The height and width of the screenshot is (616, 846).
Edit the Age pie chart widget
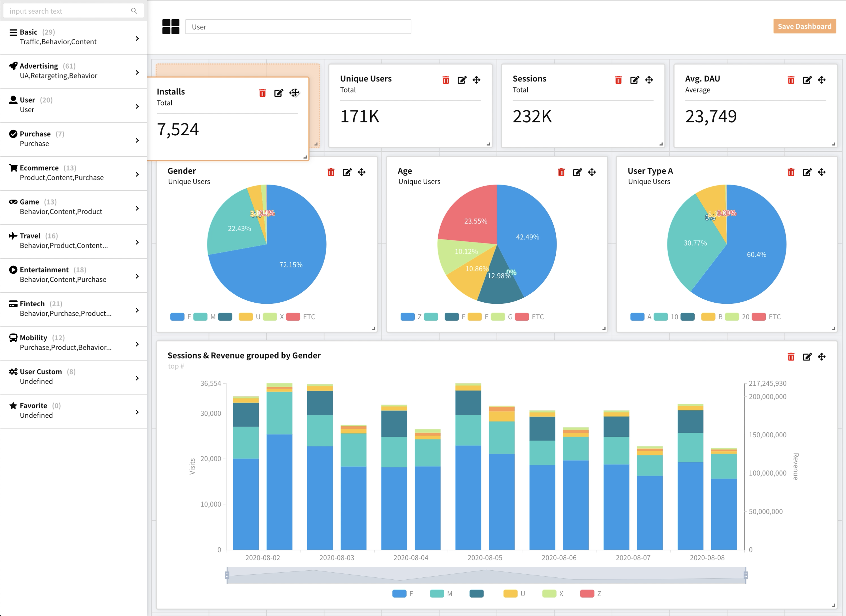(577, 172)
